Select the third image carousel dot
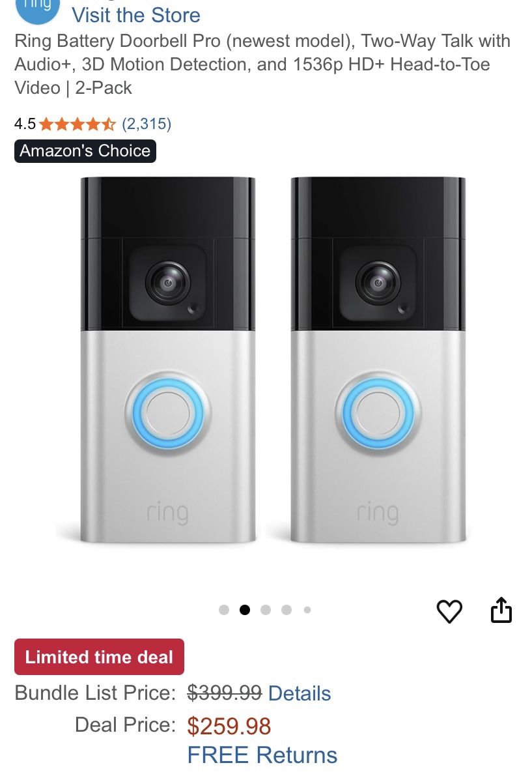532x778 pixels. click(266, 610)
